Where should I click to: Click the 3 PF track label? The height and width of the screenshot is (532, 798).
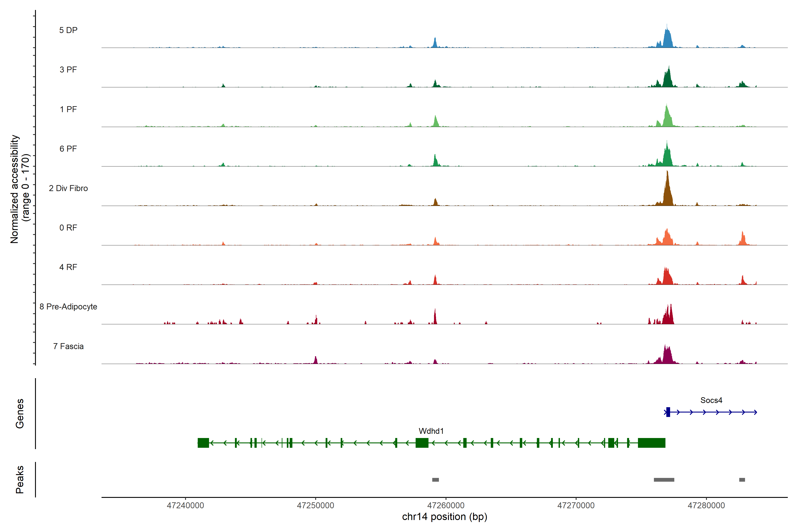[68, 70]
